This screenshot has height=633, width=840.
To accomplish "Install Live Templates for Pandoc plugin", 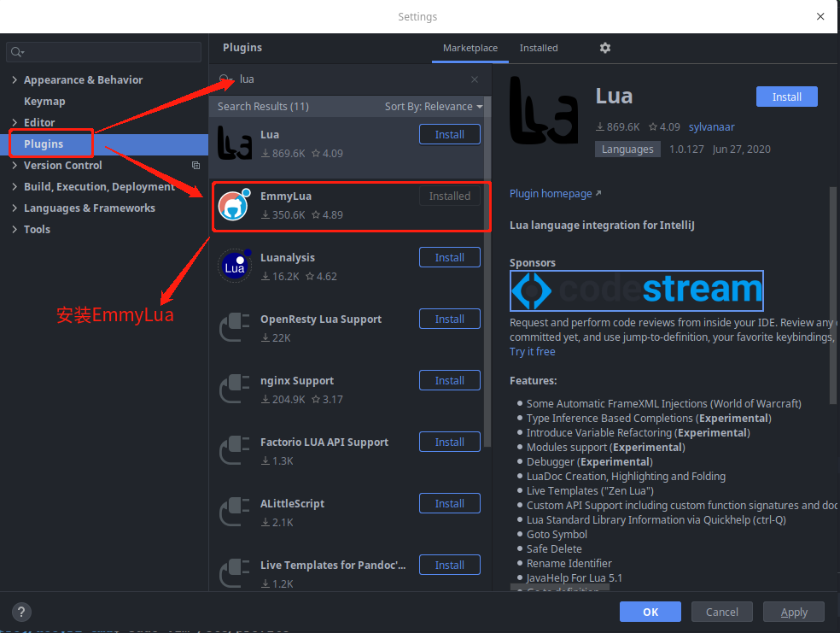I will coord(450,565).
